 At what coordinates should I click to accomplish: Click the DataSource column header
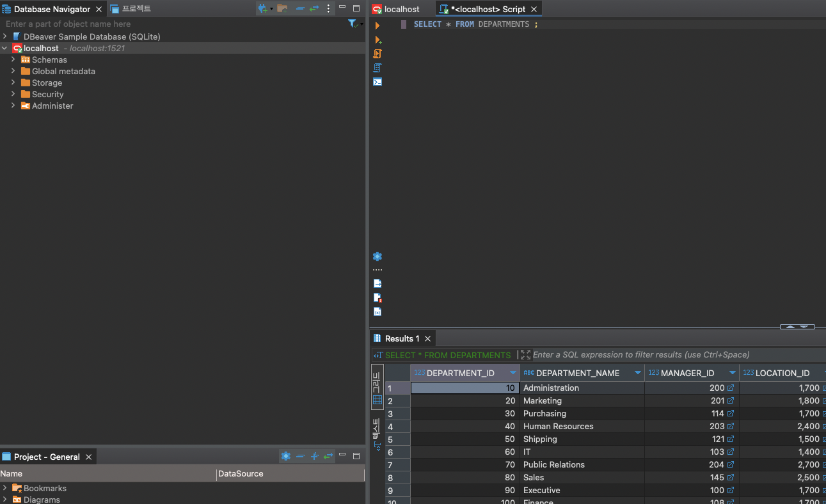290,474
